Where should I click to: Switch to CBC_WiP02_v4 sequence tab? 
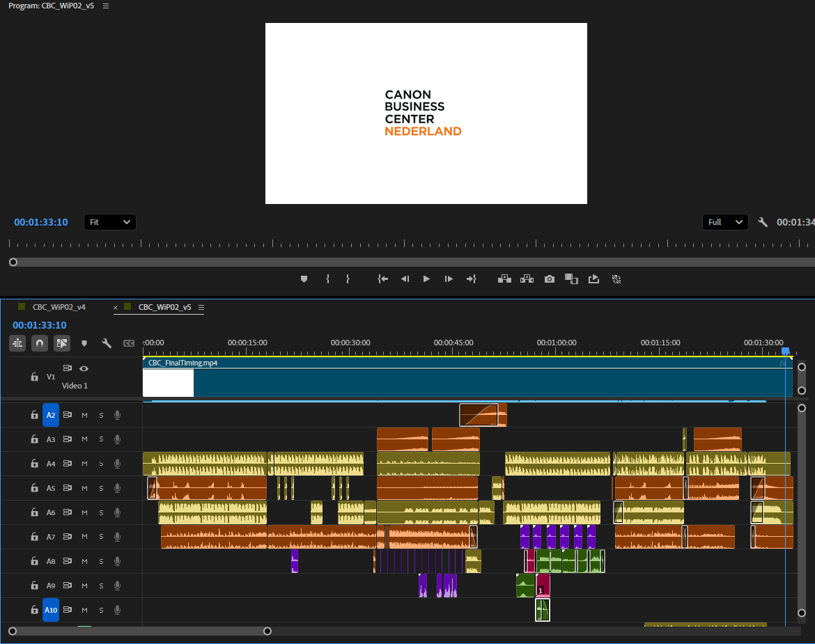59,307
